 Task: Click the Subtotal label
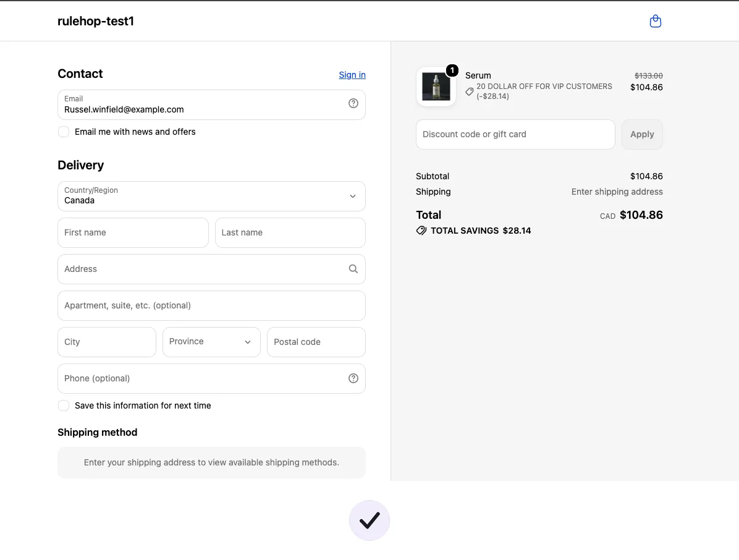click(x=433, y=176)
